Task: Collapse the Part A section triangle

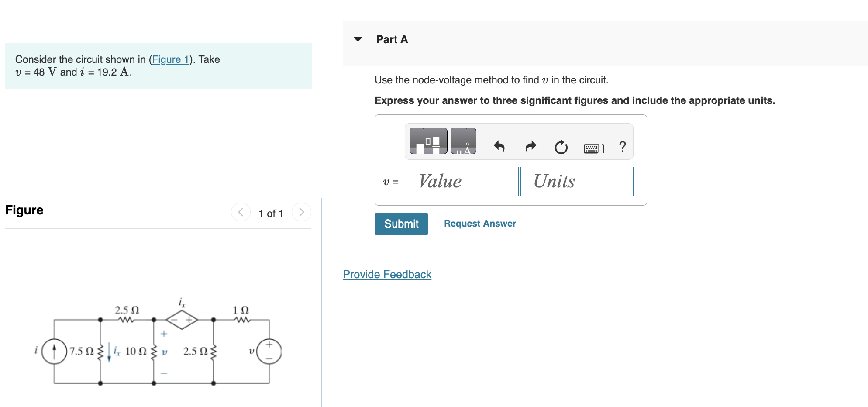Action: (357, 39)
